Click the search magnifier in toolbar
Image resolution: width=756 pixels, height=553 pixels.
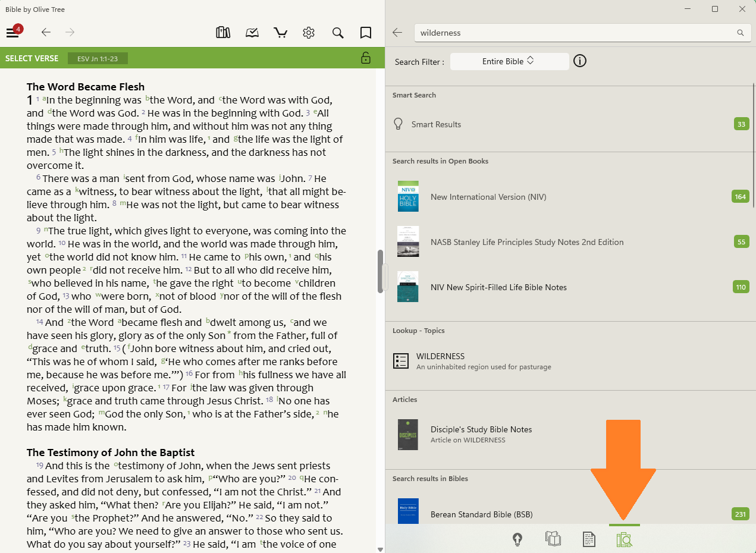point(338,33)
